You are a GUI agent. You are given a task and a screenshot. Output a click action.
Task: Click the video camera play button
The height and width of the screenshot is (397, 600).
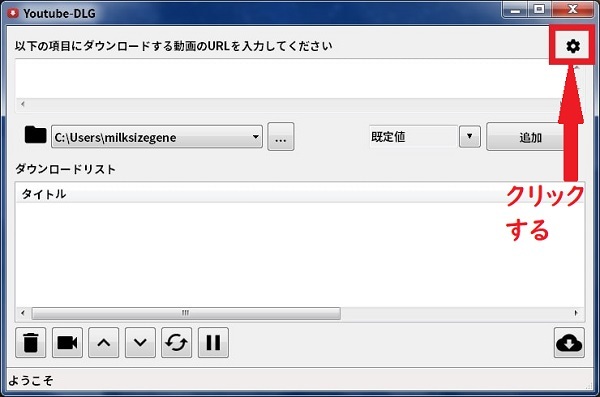click(67, 342)
